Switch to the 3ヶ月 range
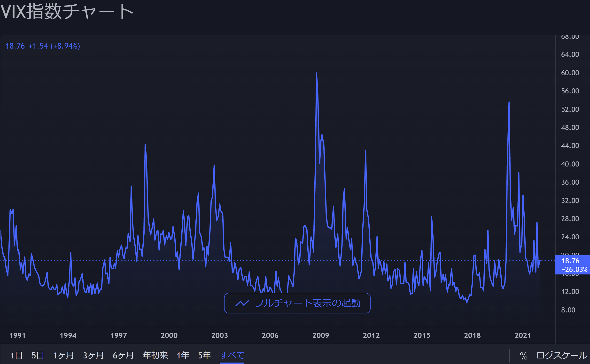This screenshot has height=364, width=590. 93,355
